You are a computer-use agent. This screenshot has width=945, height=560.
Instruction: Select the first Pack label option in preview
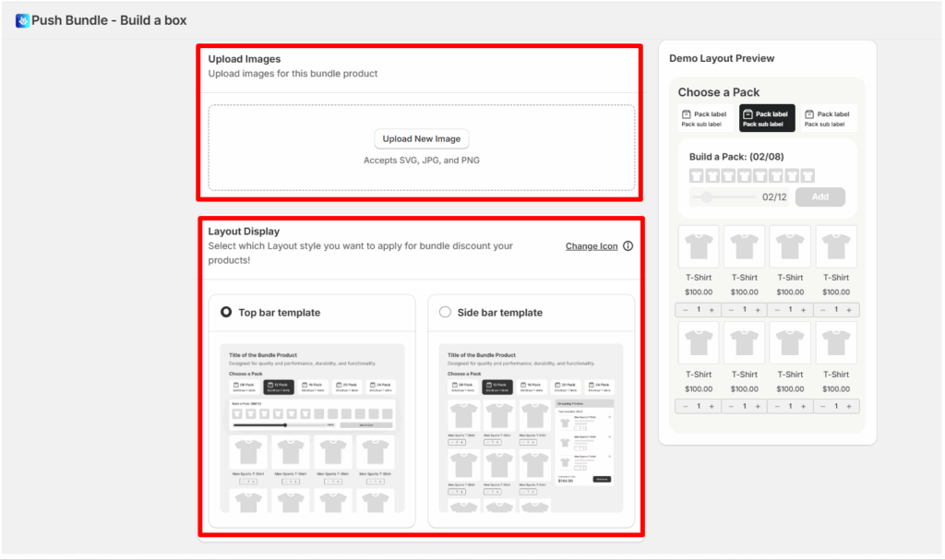click(704, 118)
